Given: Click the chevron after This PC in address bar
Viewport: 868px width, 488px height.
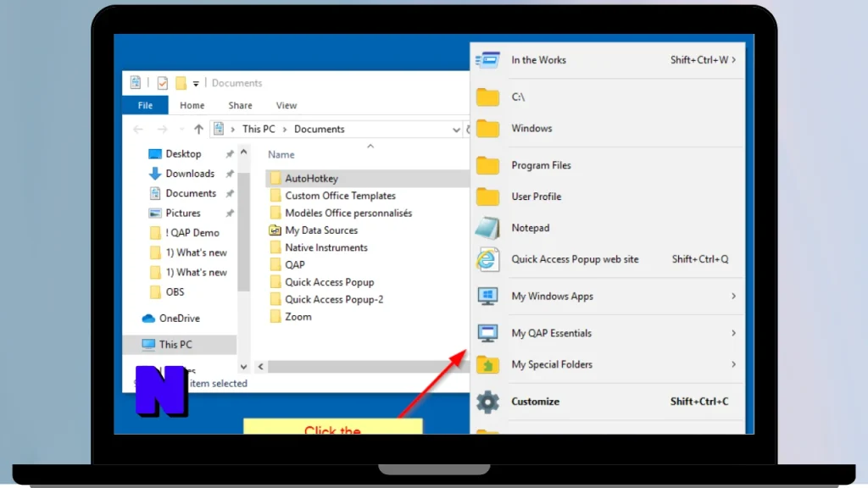Looking at the screenshot, I should (x=285, y=130).
